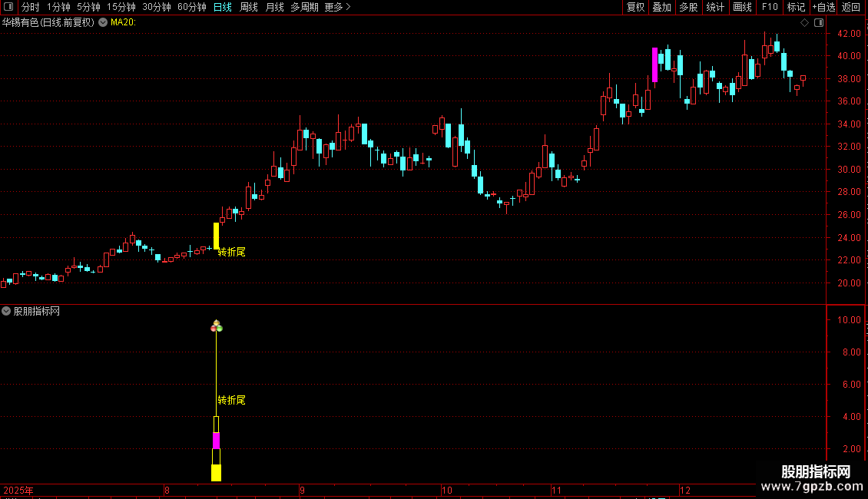This screenshot has width=868, height=499.
Task: Click the yellow block at the indicator base
Action: 216,472
